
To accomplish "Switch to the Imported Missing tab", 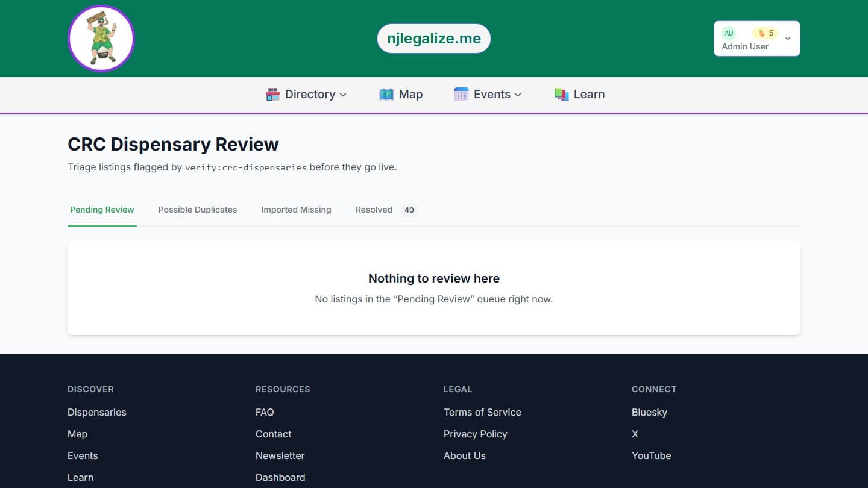I will (296, 210).
